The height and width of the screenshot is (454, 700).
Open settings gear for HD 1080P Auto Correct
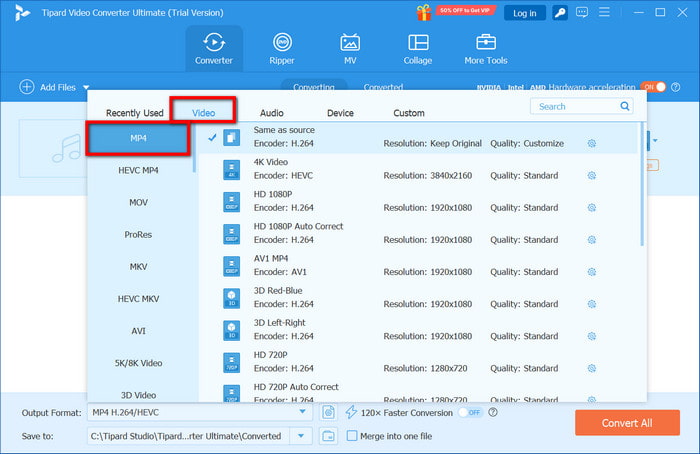click(592, 240)
